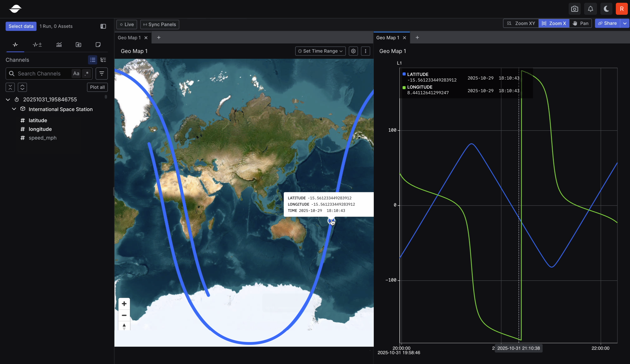Take a screenshot with the camera icon
Image resolution: width=630 pixels, height=364 pixels.
tap(574, 9)
